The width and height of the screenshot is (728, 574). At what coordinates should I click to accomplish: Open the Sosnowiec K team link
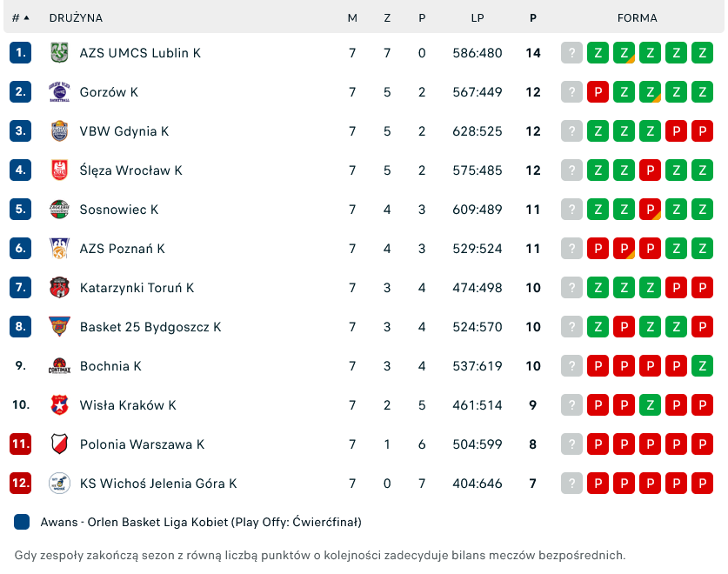(x=118, y=210)
